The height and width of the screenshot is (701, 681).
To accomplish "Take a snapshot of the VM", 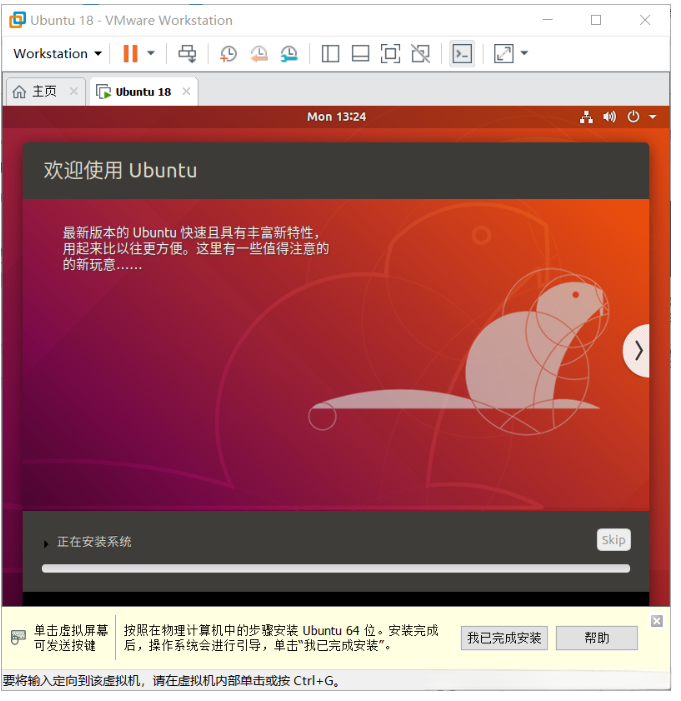I will pos(228,54).
